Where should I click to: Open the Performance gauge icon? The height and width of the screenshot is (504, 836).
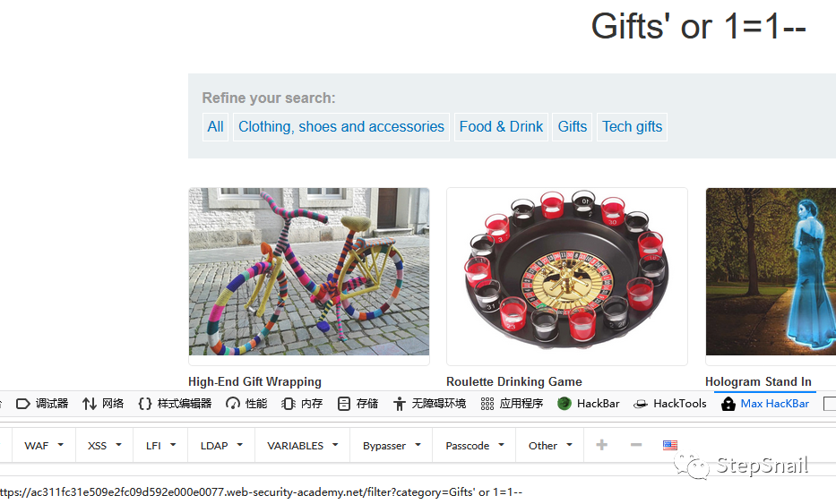click(x=232, y=404)
